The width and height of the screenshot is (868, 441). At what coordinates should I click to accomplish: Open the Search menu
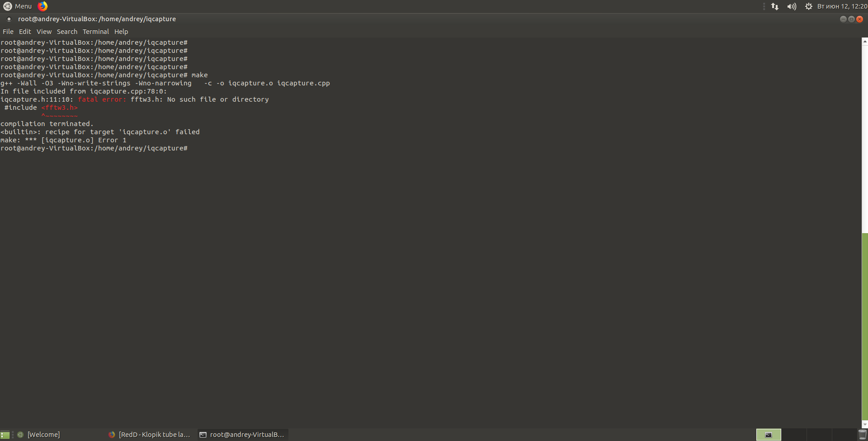(x=67, y=32)
